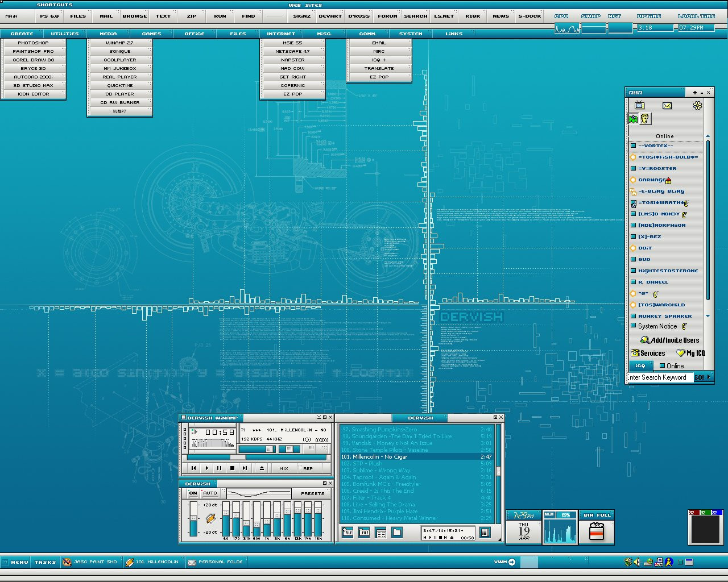728x582 pixels.
Task: Launch PHOTOSHOP from the Create list
Action: click(x=33, y=43)
